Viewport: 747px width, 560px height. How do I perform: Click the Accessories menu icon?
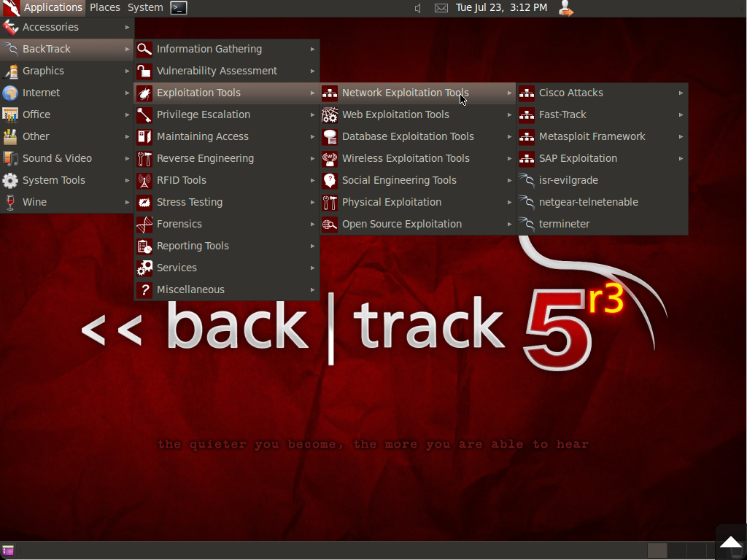10,27
